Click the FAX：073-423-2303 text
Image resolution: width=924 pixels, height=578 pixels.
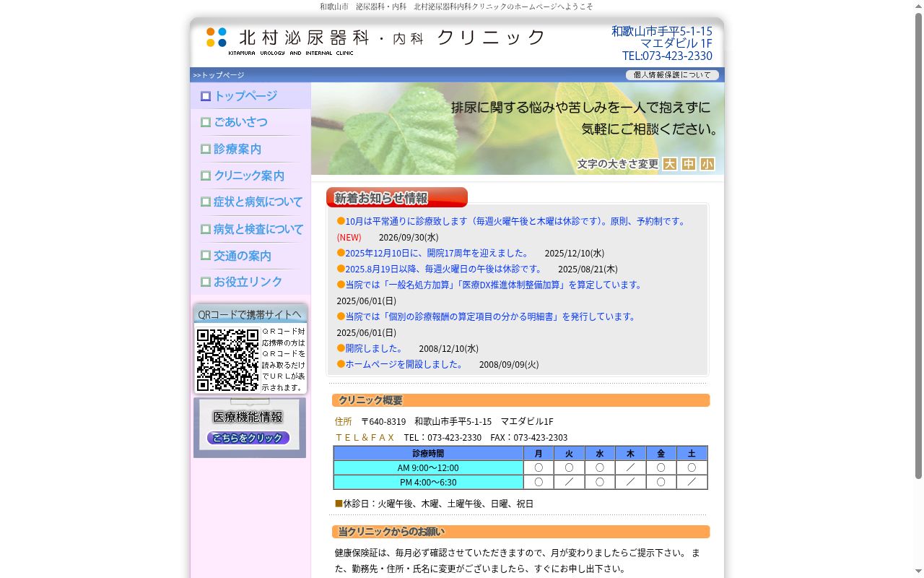(x=528, y=437)
